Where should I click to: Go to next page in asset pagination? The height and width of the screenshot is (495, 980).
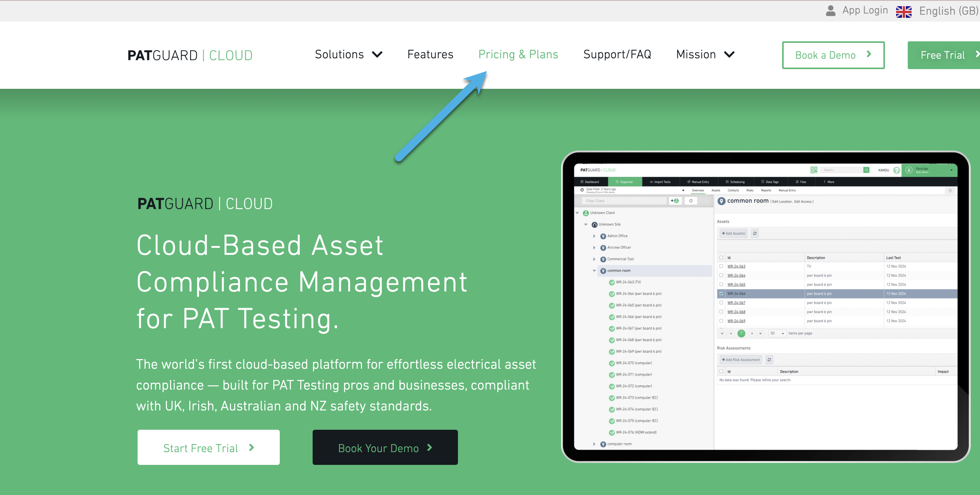coord(752,334)
